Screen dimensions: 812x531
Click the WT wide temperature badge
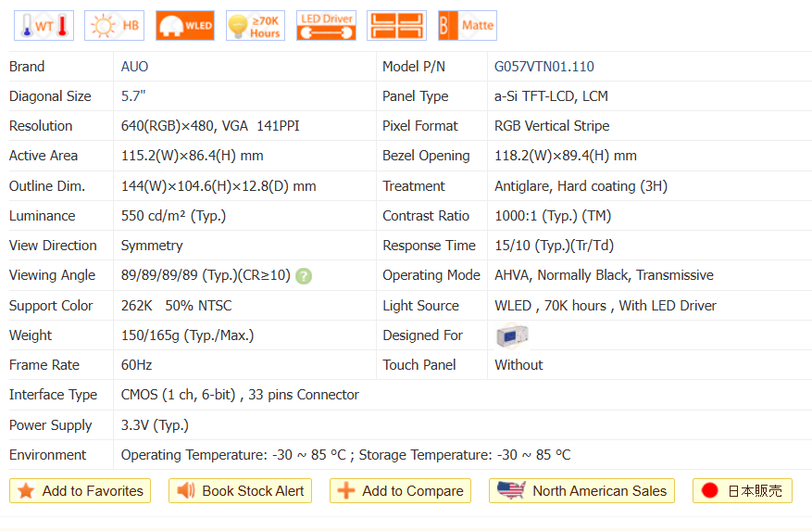coord(44,26)
